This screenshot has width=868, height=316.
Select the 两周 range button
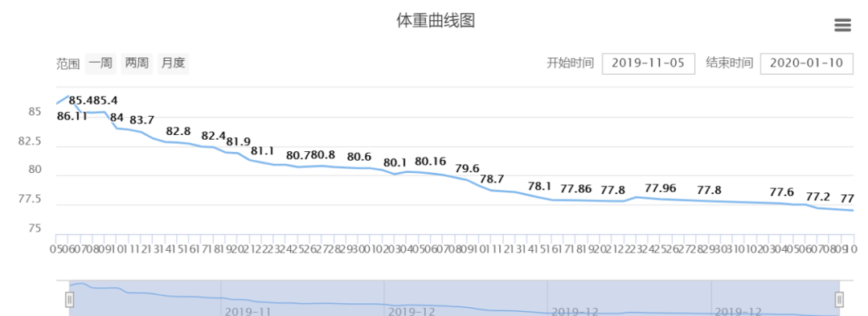click(137, 64)
